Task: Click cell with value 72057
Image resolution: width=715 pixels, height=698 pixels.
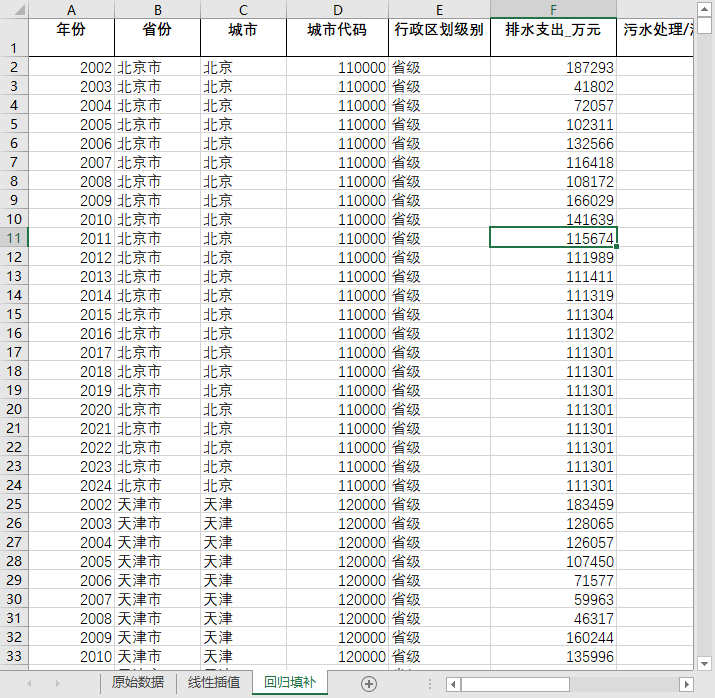Action: pos(553,105)
